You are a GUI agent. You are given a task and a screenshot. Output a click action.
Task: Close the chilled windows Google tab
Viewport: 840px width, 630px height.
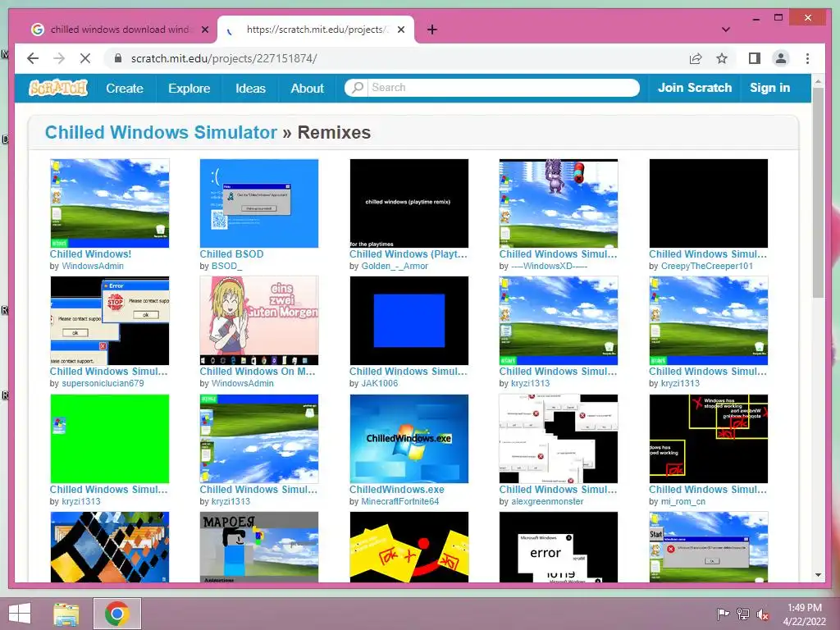[x=204, y=30]
